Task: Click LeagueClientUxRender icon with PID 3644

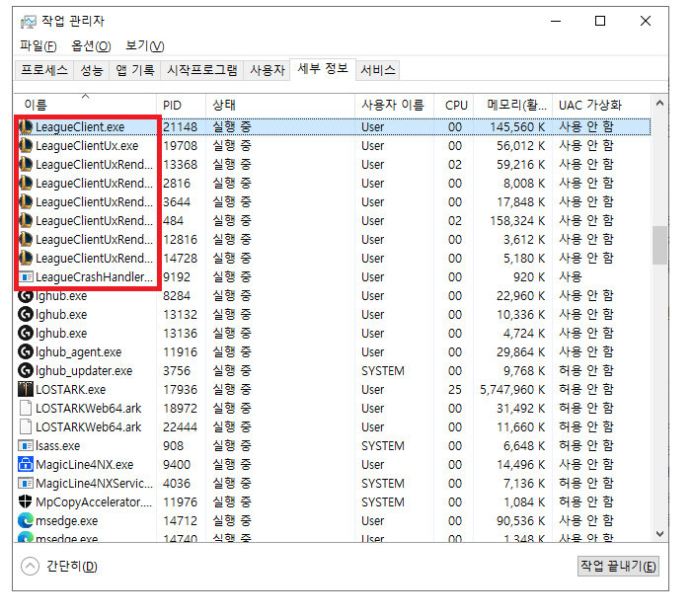Action: point(26,202)
